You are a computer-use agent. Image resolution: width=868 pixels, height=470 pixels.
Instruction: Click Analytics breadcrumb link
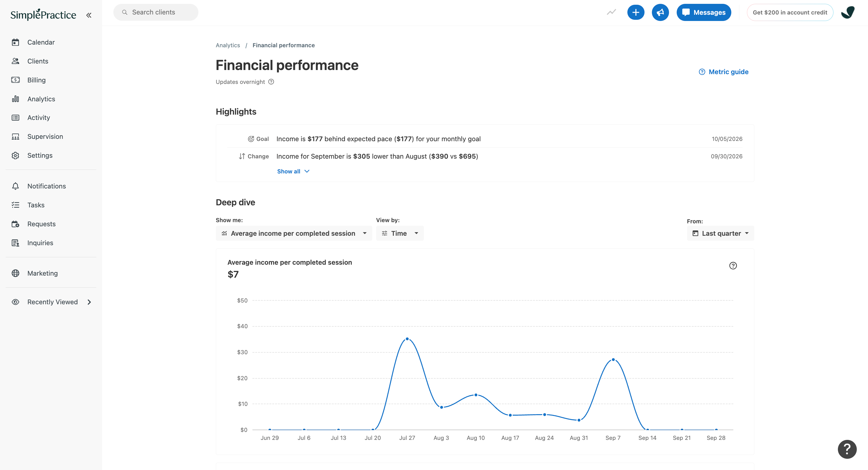point(228,45)
